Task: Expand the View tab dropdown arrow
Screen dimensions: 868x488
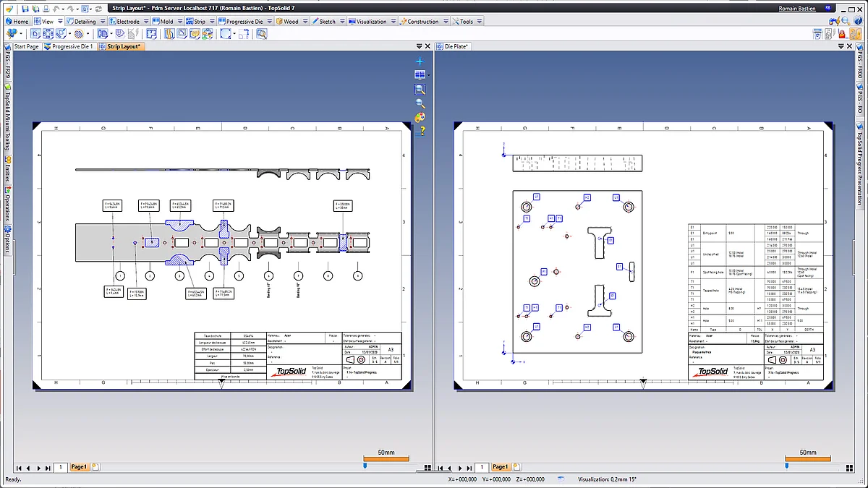Action: coord(60,22)
